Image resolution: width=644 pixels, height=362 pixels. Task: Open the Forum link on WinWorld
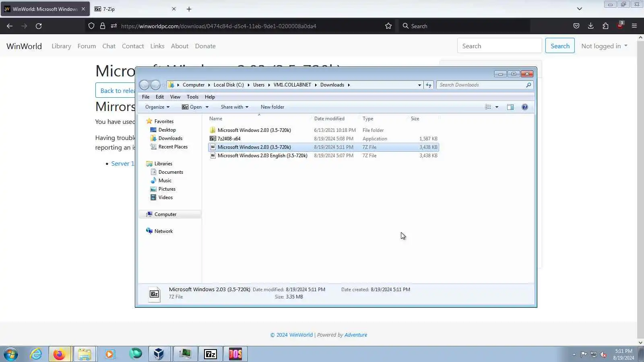point(87,46)
